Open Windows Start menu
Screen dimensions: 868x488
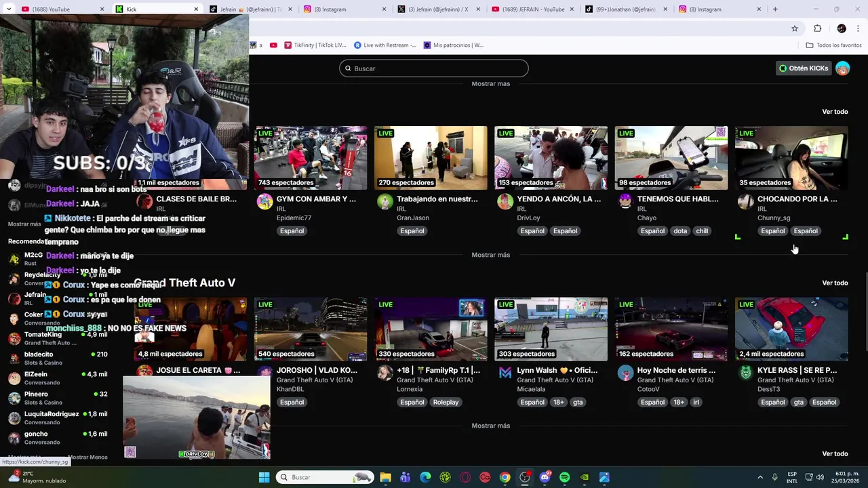264,477
